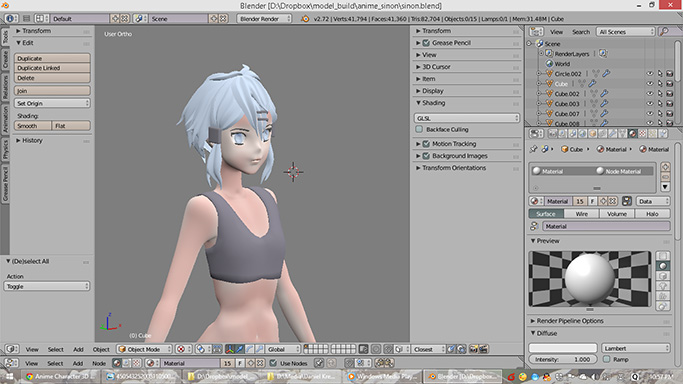Hide Circle.002 with its eye icon
This screenshot has width=683, height=384.
click(649, 74)
